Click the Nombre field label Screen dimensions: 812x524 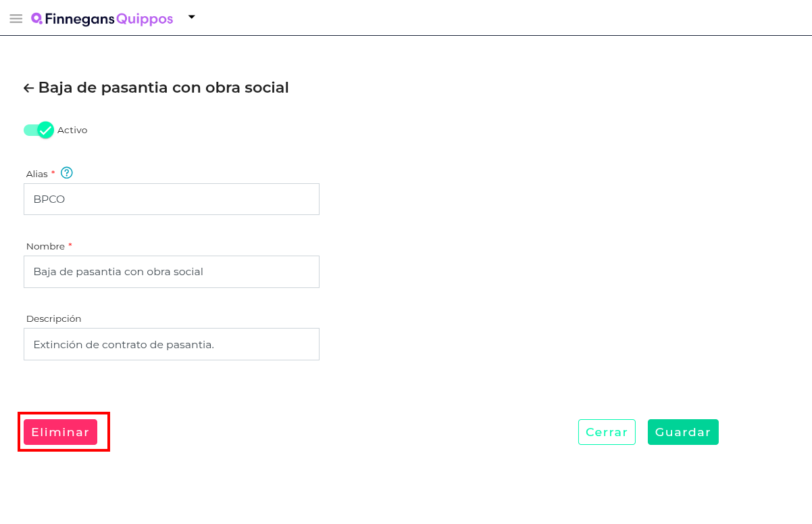pos(45,247)
